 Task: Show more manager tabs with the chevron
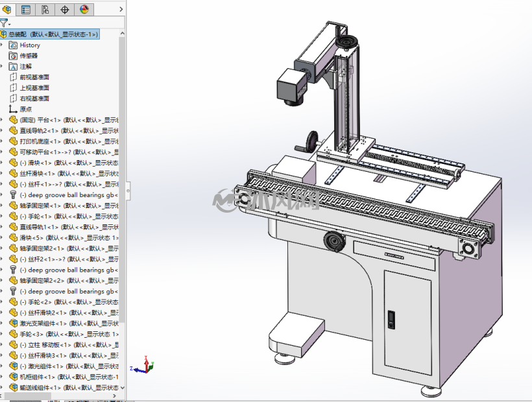pos(121,10)
